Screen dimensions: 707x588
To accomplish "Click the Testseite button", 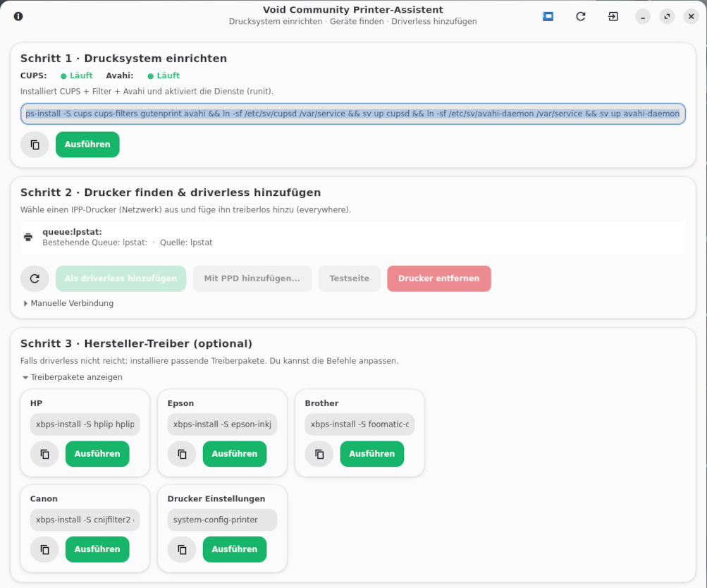I will [x=349, y=278].
